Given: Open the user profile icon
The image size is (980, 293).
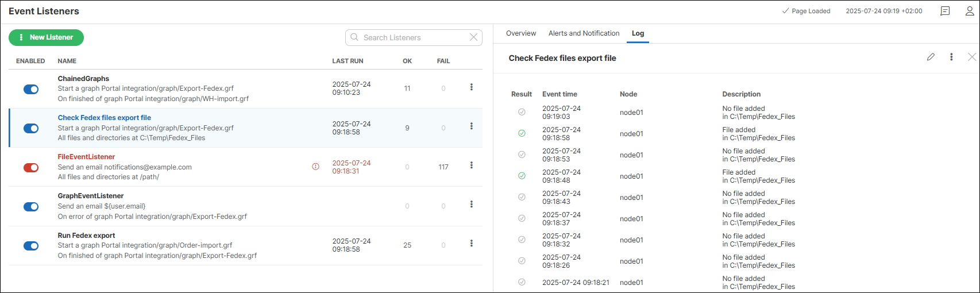Looking at the screenshot, I should point(970,11).
